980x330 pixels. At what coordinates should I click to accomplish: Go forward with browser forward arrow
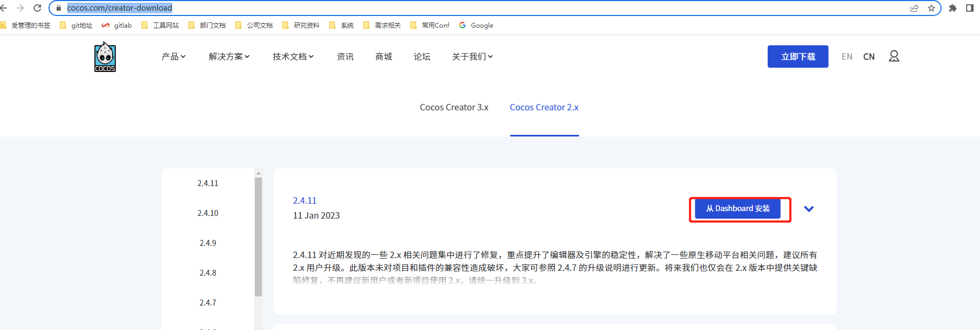coord(20,8)
